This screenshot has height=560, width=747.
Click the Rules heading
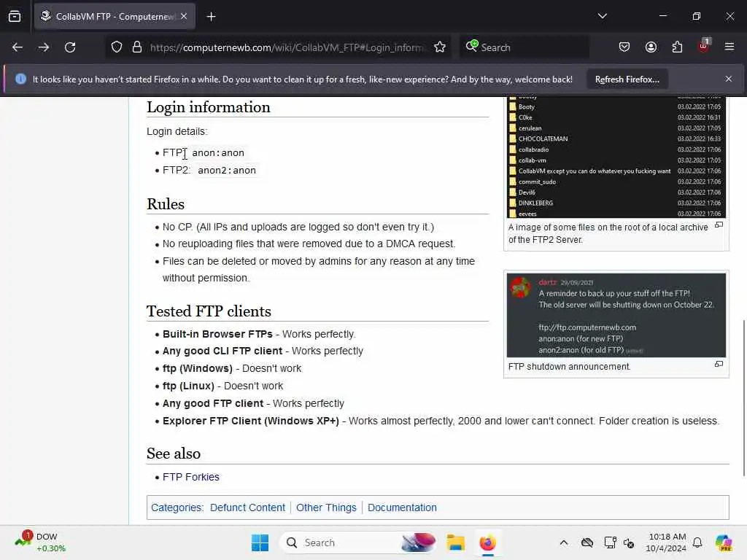(166, 204)
